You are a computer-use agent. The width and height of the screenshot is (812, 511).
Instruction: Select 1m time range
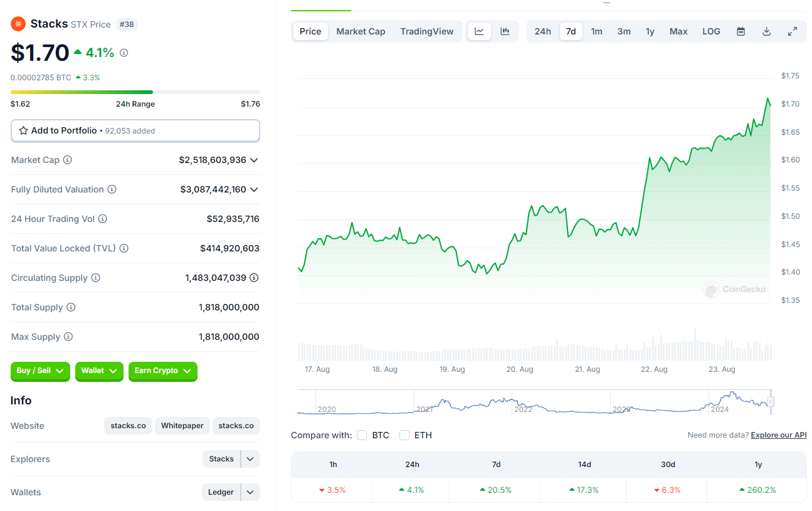point(597,31)
